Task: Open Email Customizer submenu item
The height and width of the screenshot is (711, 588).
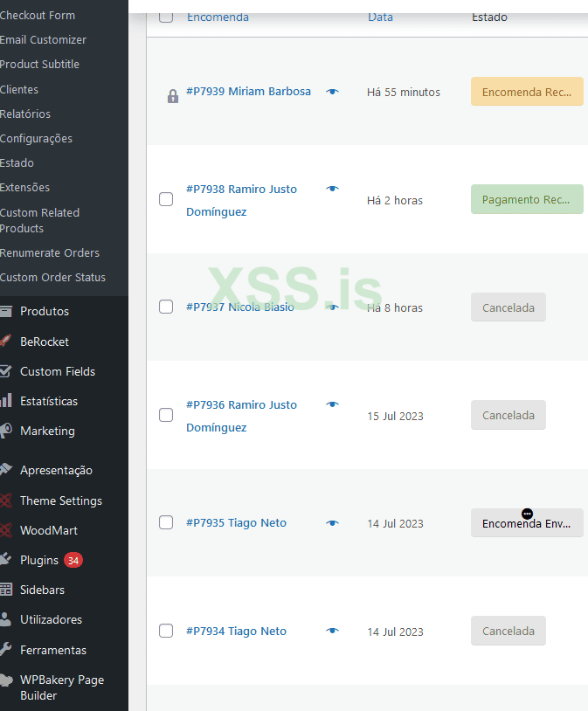Action: [x=43, y=40]
